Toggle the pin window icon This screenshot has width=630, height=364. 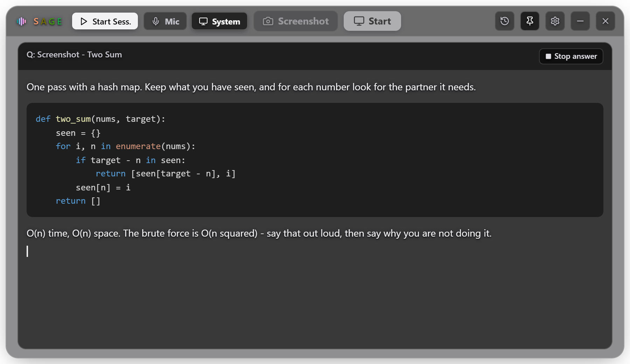[x=530, y=21]
